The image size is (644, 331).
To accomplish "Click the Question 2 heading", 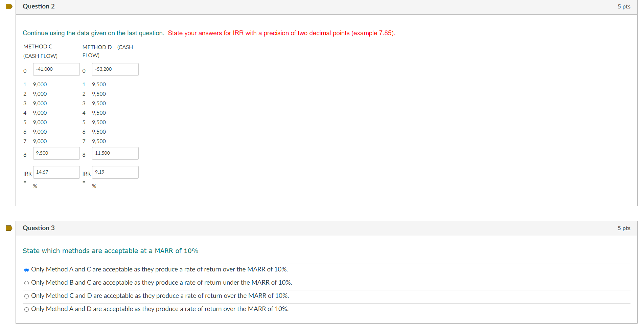I will (39, 6).
